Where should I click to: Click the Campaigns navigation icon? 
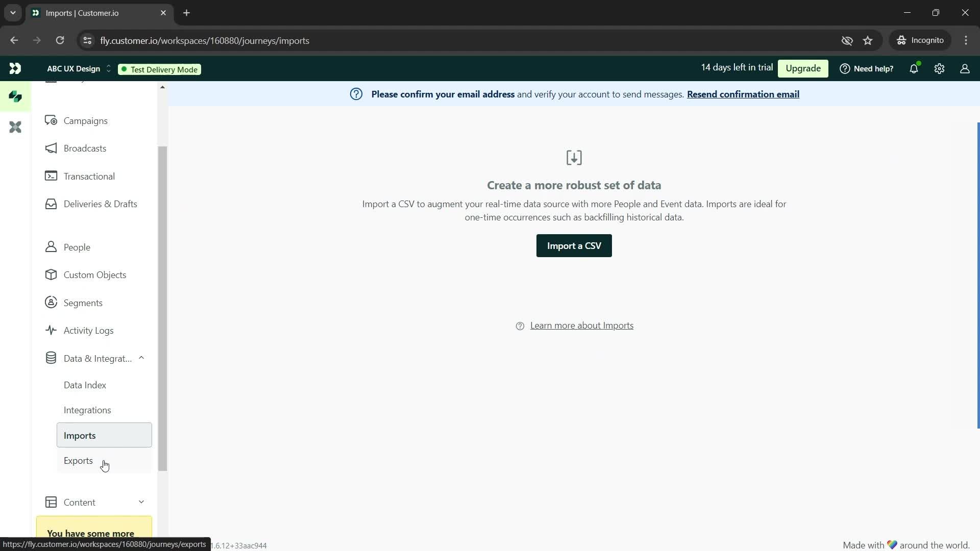(52, 120)
